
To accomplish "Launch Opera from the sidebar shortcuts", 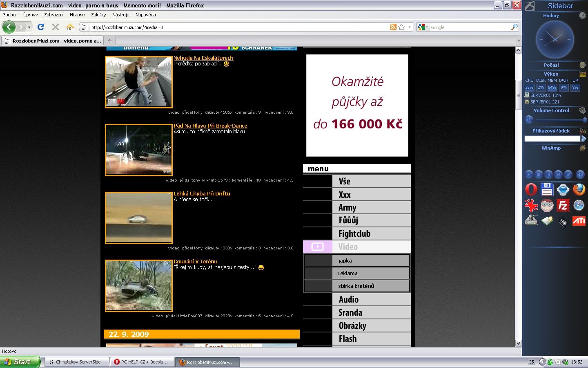I will point(531,190).
